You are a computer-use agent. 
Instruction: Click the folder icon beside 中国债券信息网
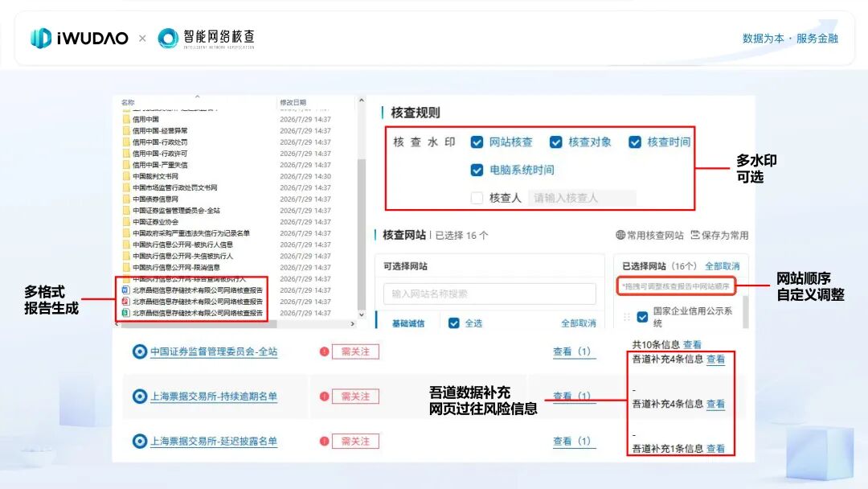pos(126,199)
